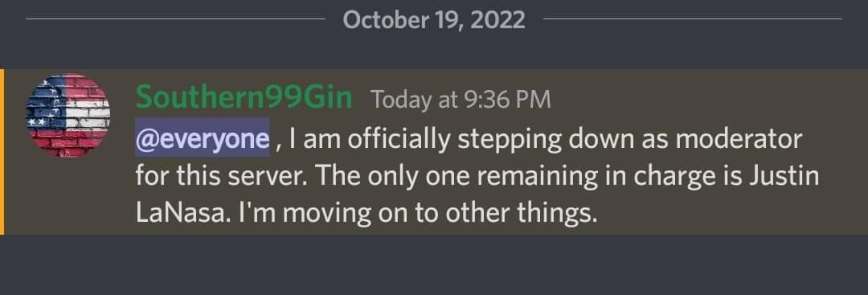
Task: Click the divider line left of the date
Action: 175,18
